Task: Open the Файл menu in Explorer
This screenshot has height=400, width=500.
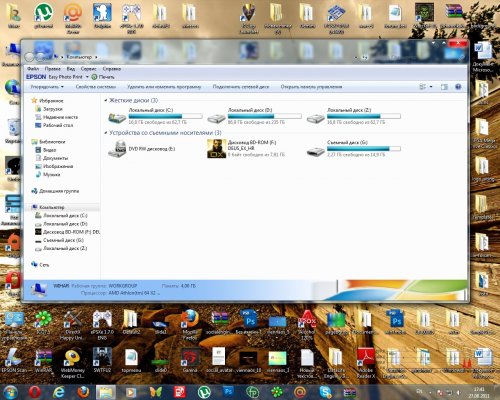Action: click(33, 69)
